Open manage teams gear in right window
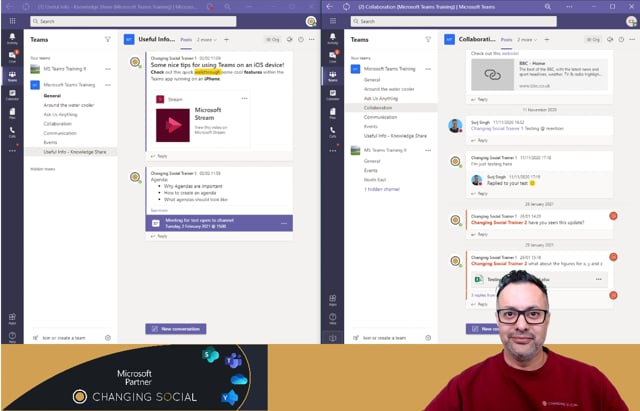640x411 pixels. [428, 338]
